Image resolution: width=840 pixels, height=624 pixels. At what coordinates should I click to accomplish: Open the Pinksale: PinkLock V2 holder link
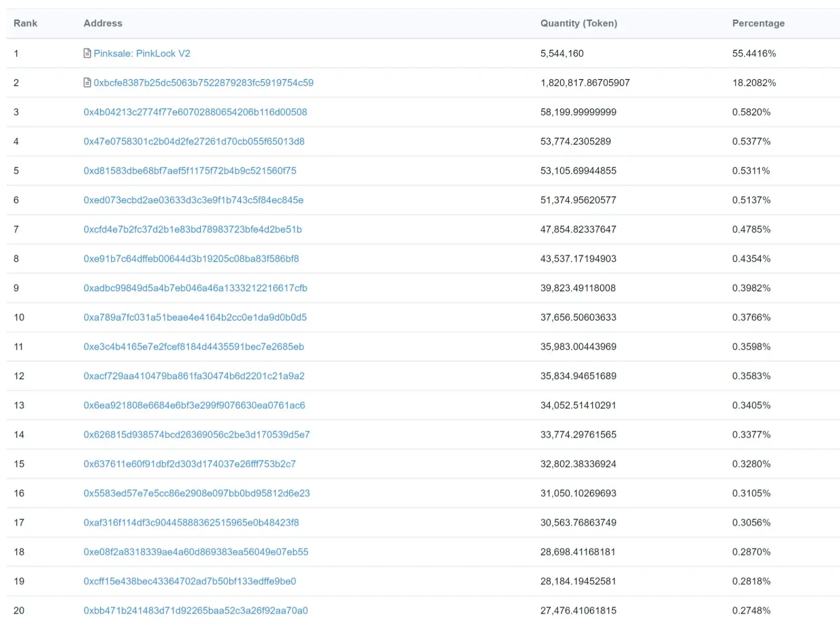click(x=142, y=53)
